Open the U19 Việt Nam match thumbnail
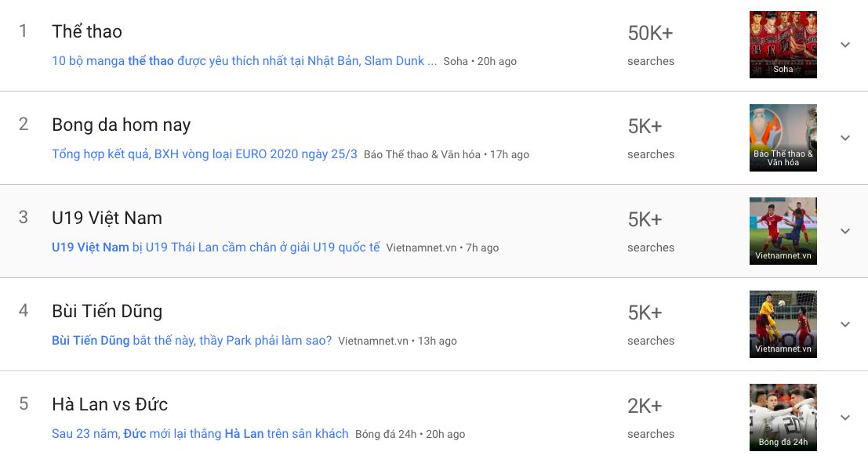 coord(783,231)
